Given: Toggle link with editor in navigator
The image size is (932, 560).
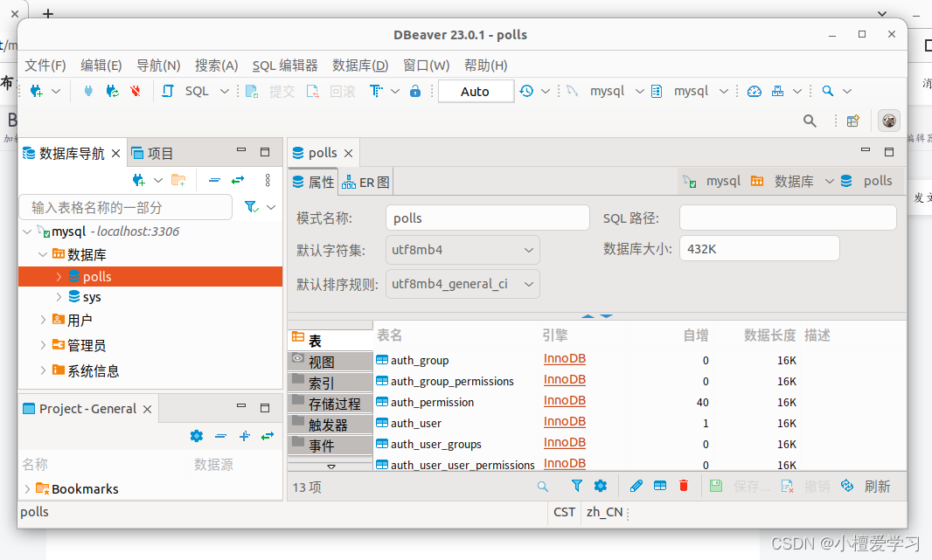Looking at the screenshot, I should pyautogui.click(x=238, y=180).
